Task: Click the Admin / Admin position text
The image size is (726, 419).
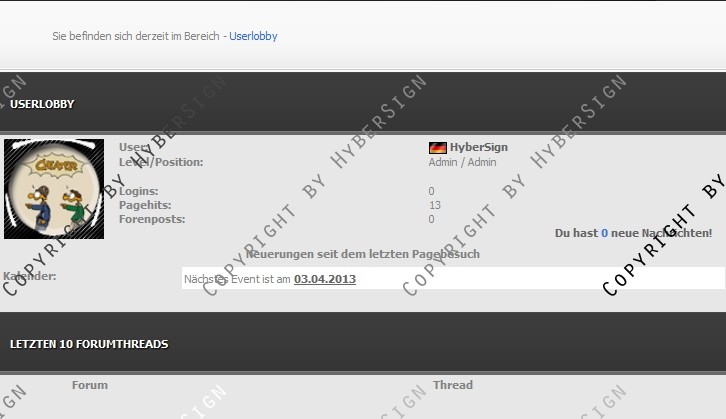Action: 462,162
